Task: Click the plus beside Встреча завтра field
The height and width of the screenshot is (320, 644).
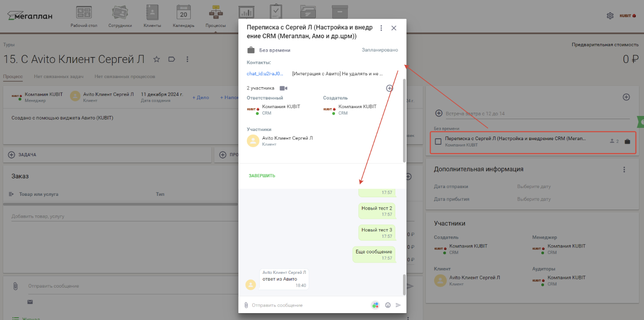Action: [439, 113]
